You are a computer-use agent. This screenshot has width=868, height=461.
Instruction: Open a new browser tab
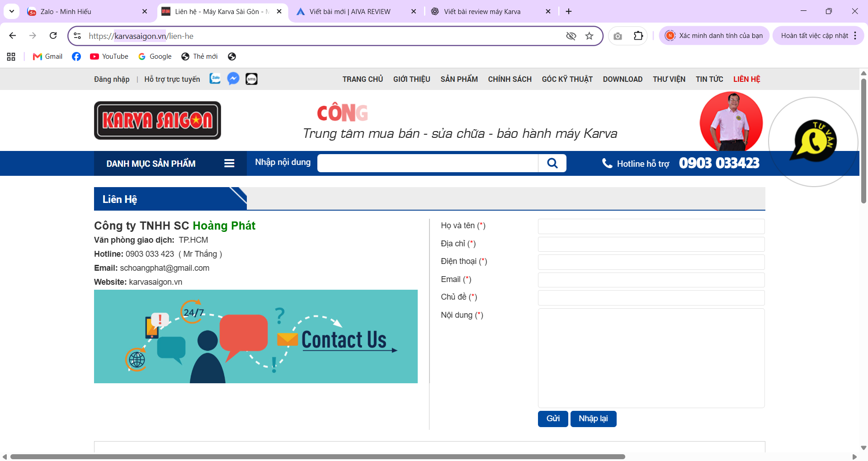569,11
